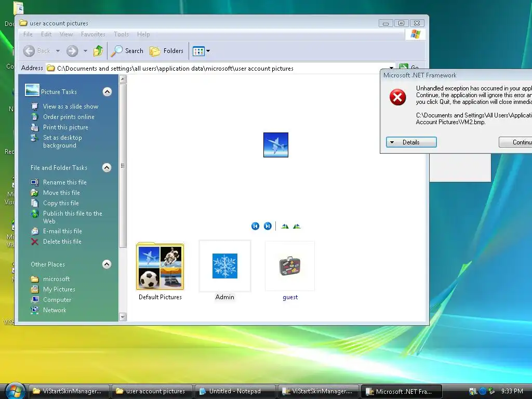Click Continue in the .NET error dialog

tap(516, 142)
